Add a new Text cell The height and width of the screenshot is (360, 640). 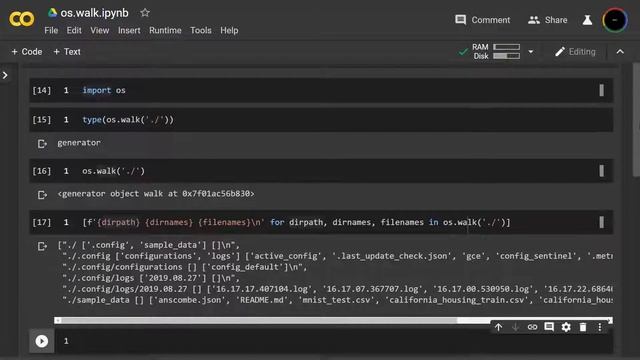pos(67,52)
